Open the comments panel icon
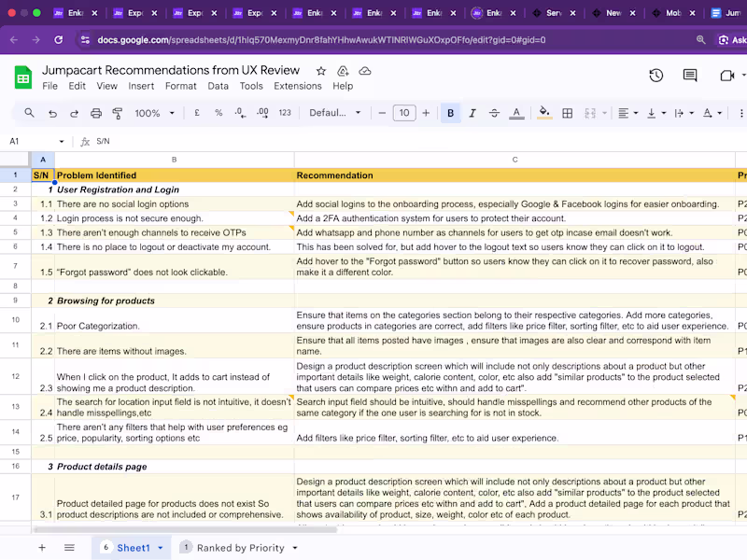Viewport: 747px width, 560px height. coord(690,76)
